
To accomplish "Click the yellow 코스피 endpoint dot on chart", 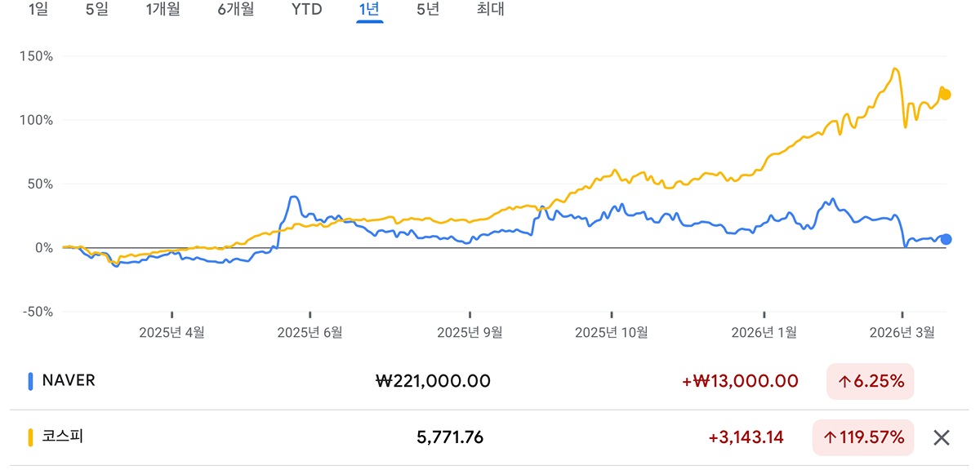I will pyautogui.click(x=946, y=95).
